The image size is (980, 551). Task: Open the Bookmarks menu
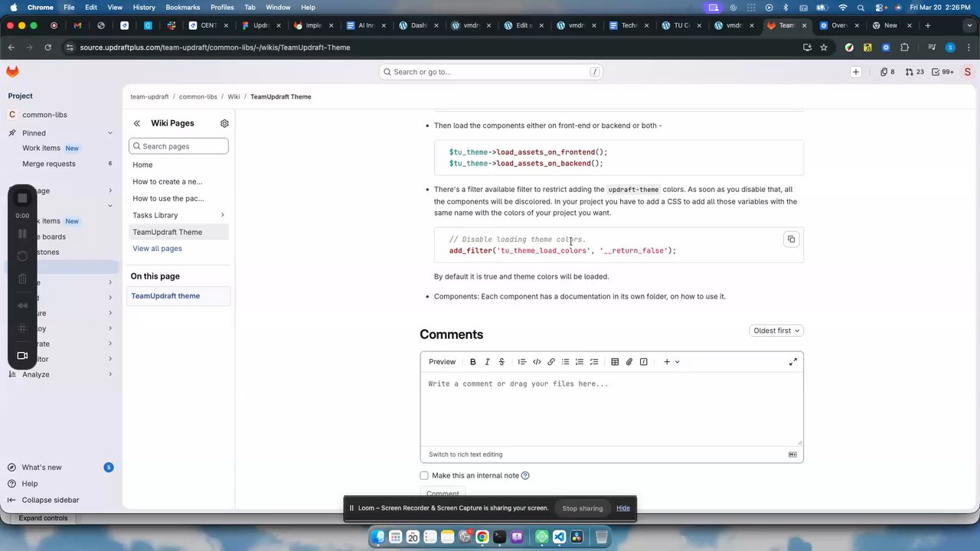coord(182,7)
